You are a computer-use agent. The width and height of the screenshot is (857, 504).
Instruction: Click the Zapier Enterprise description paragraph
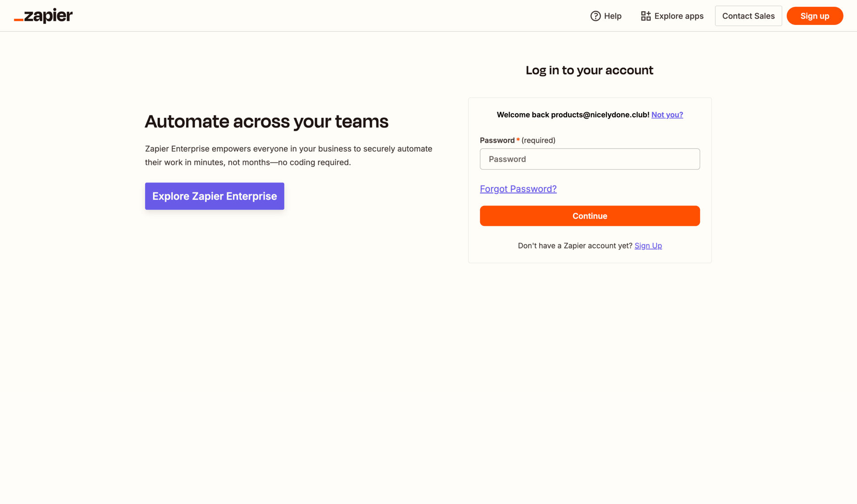(x=288, y=155)
